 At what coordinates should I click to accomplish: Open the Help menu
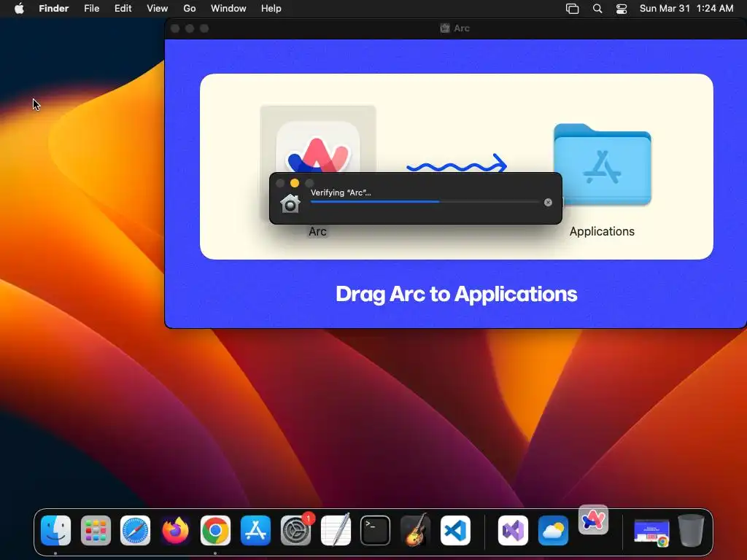271,9
